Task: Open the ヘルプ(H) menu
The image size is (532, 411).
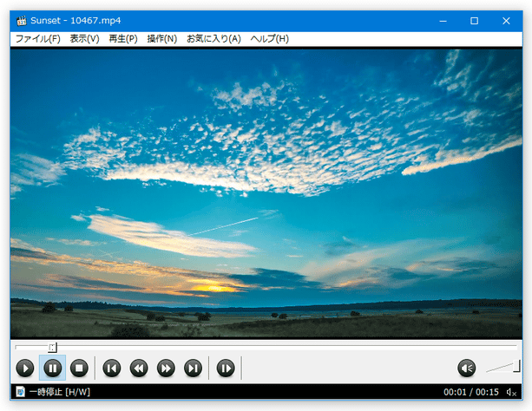Action: click(x=269, y=39)
